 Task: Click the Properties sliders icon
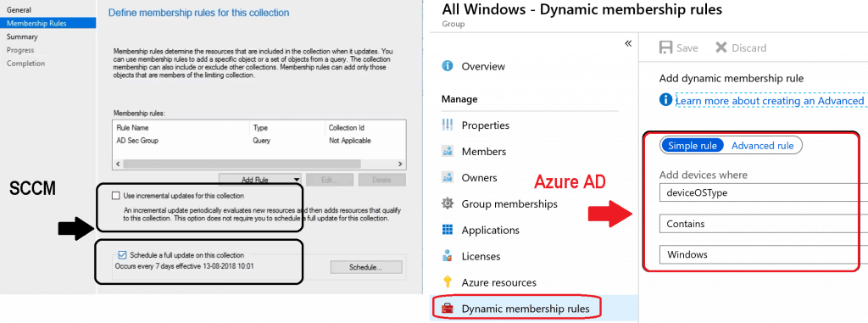point(448,125)
